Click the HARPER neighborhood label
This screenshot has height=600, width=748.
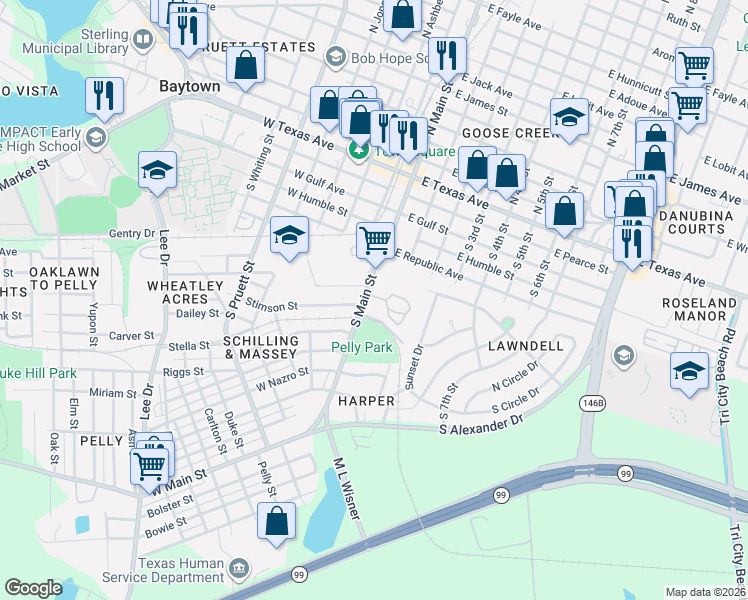[366, 401]
